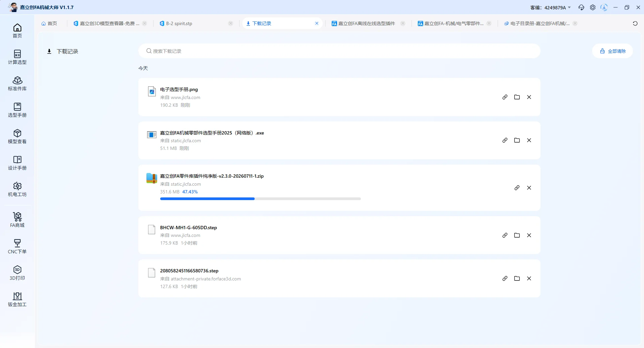Click 全部清除 to clear all records

point(613,51)
